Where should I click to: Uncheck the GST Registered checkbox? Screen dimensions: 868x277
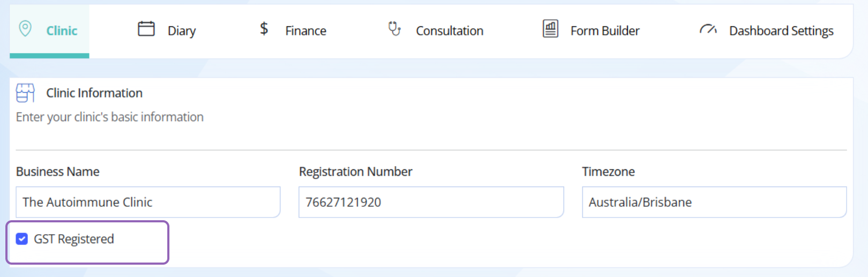[22, 239]
